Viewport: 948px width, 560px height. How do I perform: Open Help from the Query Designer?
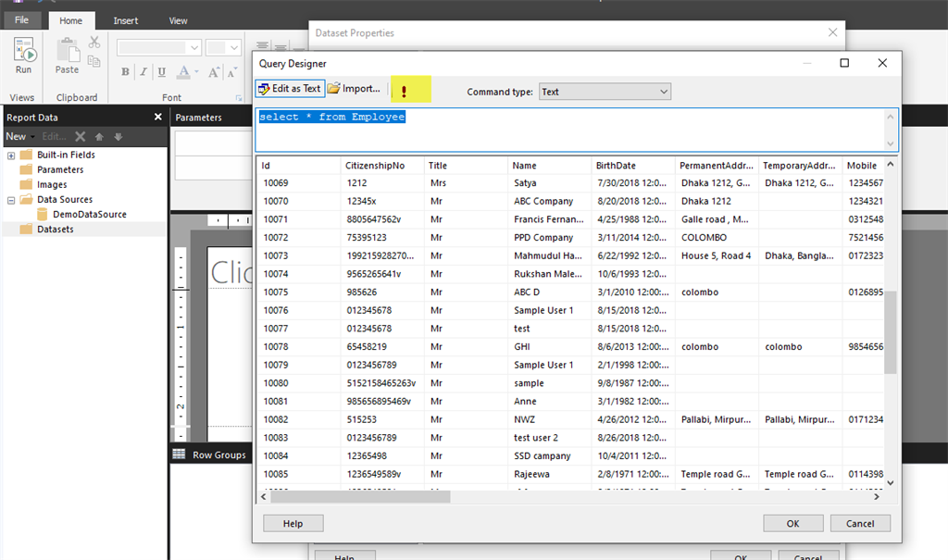click(293, 522)
